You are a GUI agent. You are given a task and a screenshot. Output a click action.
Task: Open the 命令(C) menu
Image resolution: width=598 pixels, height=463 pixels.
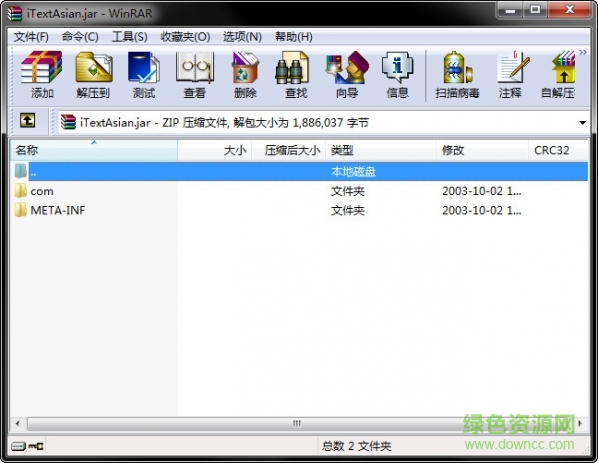click(80, 37)
